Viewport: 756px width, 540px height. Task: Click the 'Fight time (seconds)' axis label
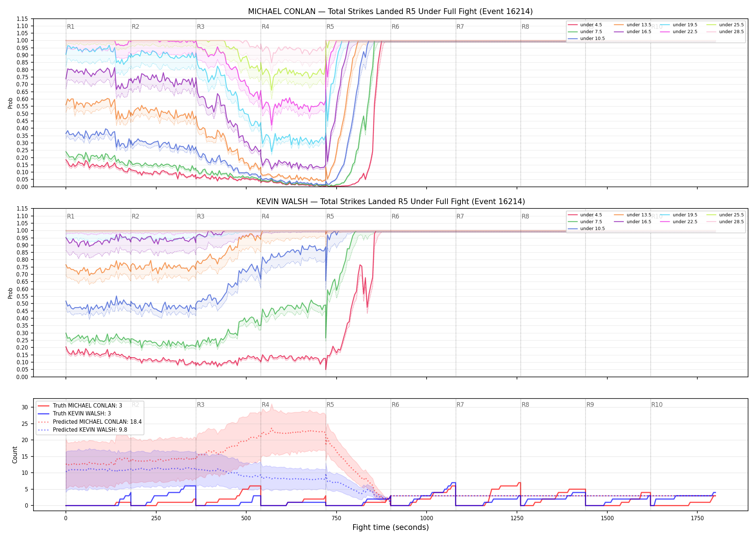click(x=391, y=527)
